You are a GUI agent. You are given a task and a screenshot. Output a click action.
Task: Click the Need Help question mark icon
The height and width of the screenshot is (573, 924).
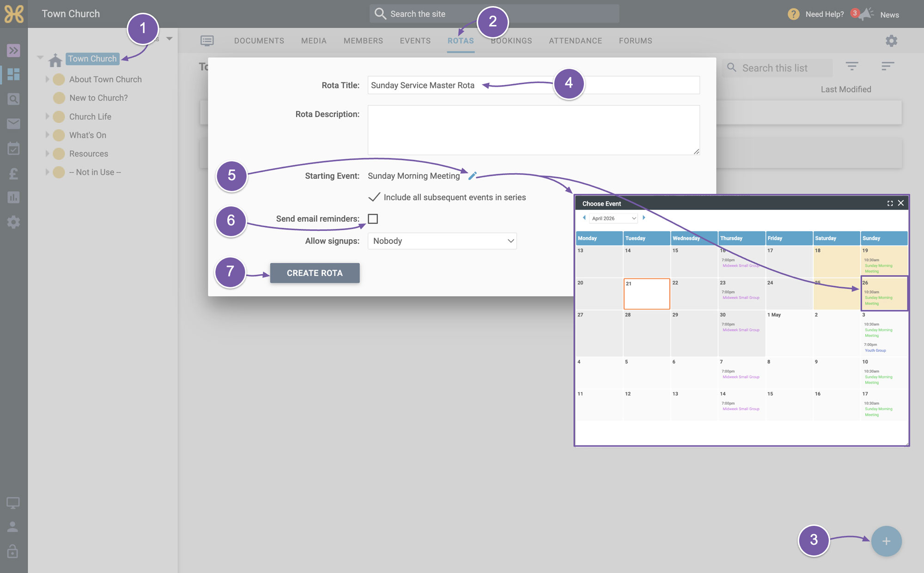pyautogui.click(x=793, y=14)
